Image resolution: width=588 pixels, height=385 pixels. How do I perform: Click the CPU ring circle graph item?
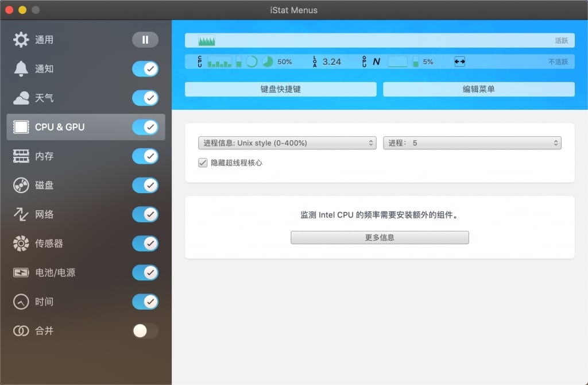pyautogui.click(x=252, y=61)
